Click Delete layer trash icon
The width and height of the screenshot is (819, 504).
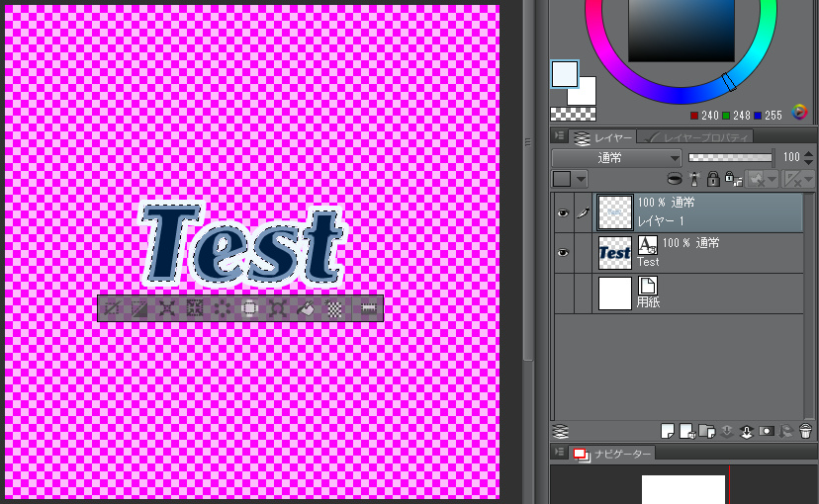point(805,432)
